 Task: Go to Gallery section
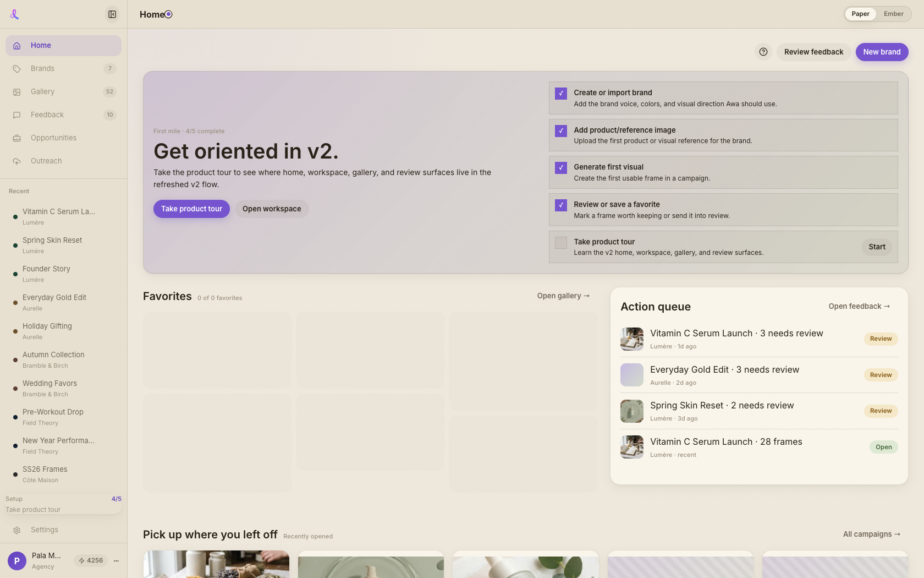tap(63, 92)
